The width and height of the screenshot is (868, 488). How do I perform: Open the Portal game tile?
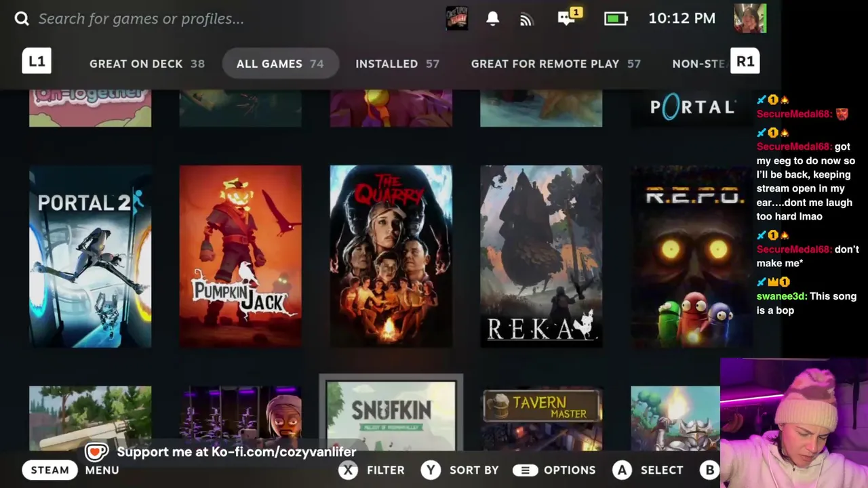click(x=691, y=108)
